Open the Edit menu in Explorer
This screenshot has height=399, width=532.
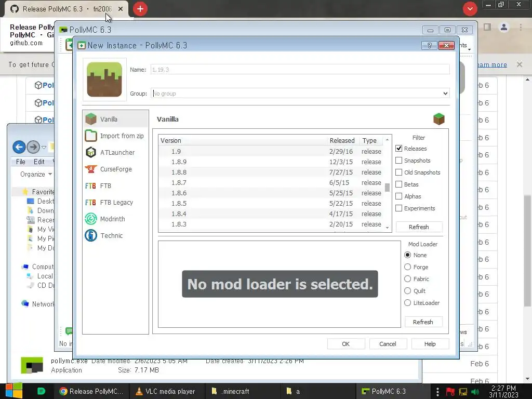(x=39, y=162)
